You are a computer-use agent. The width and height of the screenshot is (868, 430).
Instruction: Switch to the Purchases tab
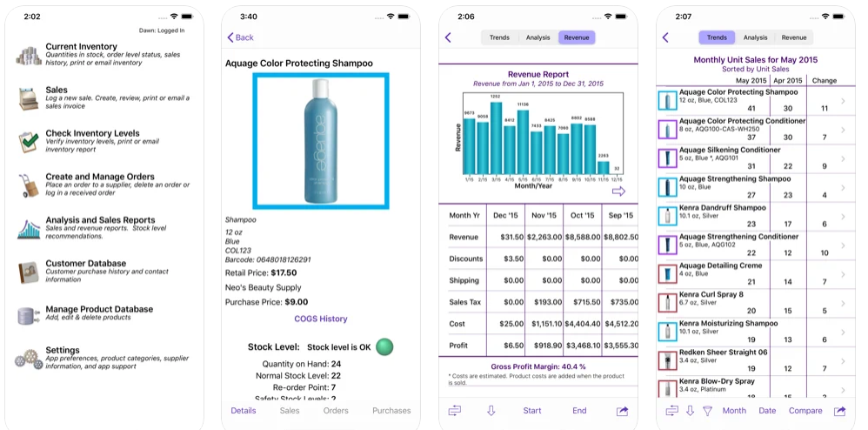(391, 411)
